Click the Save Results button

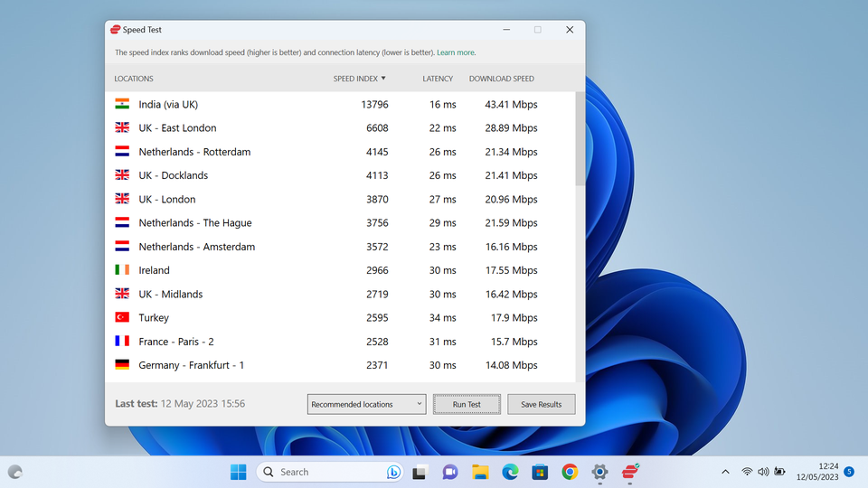pos(542,405)
